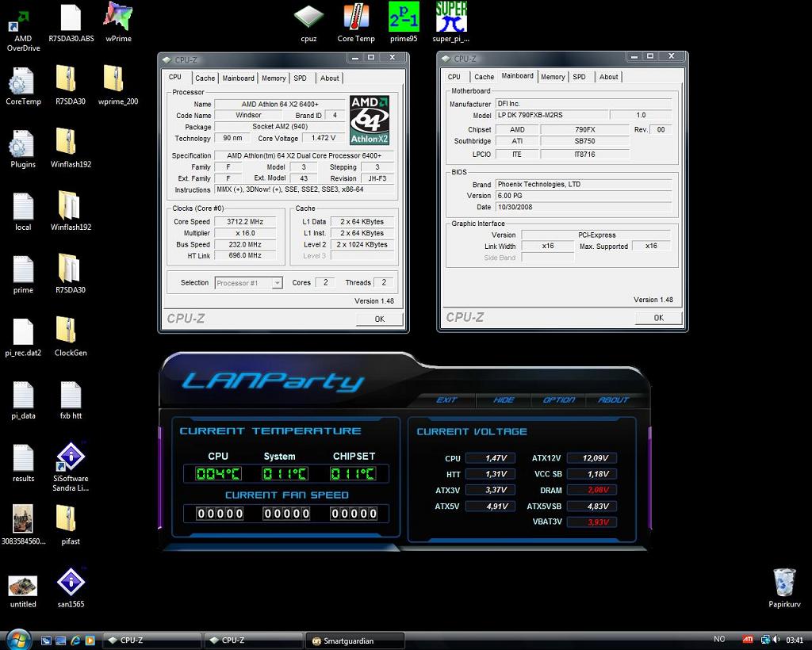Image resolution: width=812 pixels, height=650 pixels.
Task: Click the Core Speed 3712.2 MHz value
Action: pyautogui.click(x=245, y=221)
